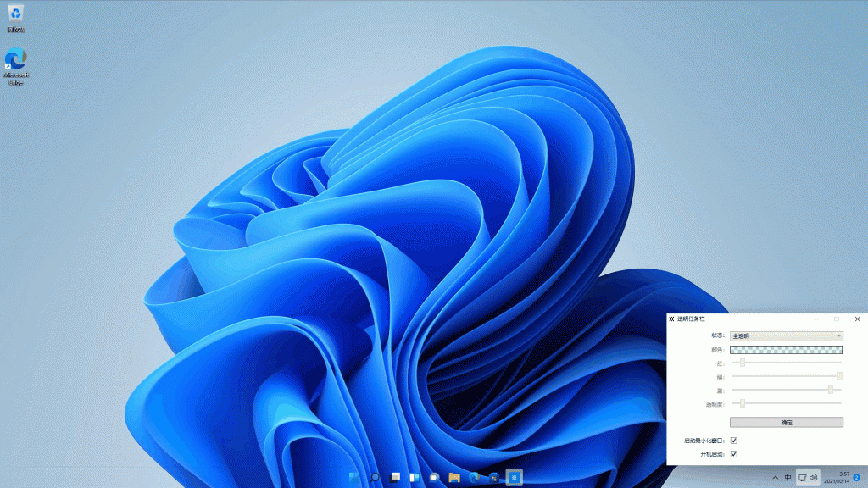Image resolution: width=868 pixels, height=488 pixels.
Task: Toggle the 启动最小化窗口 checkbox
Action: (734, 441)
